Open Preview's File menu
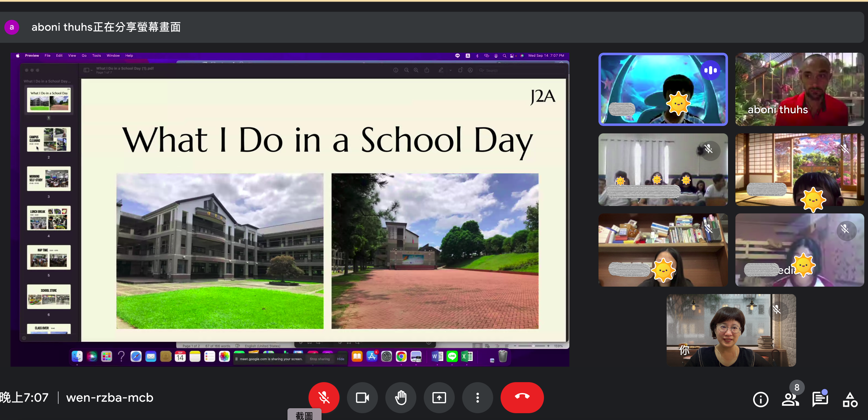The height and width of the screenshot is (420, 868). [x=47, y=55]
